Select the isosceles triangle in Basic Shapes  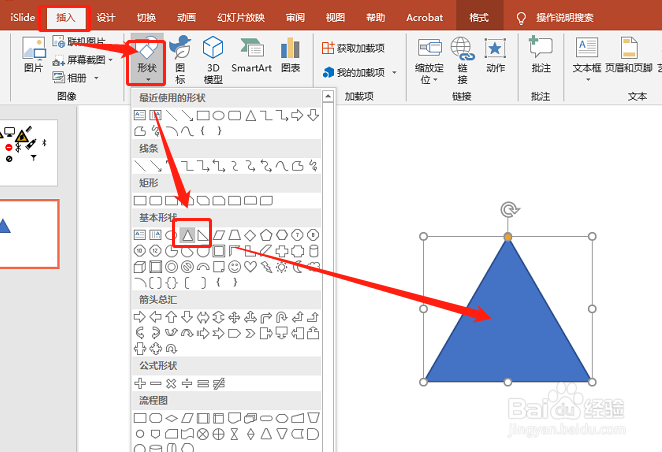pos(187,235)
